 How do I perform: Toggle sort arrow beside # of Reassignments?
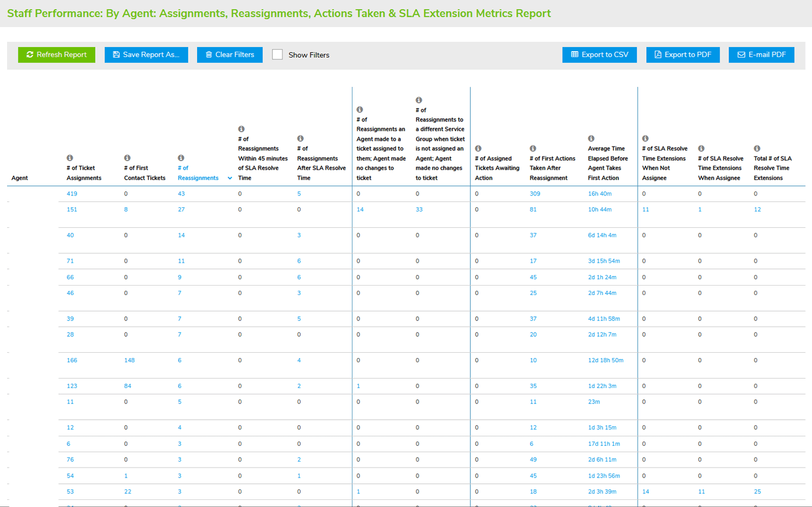point(230,178)
